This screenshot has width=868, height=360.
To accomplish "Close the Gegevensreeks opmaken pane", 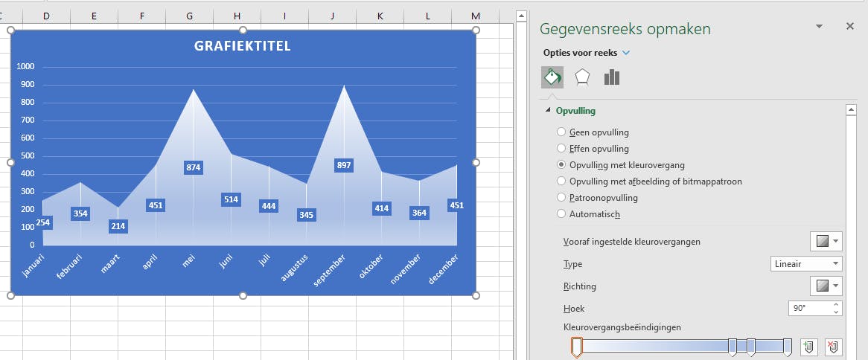I will click(x=849, y=26).
